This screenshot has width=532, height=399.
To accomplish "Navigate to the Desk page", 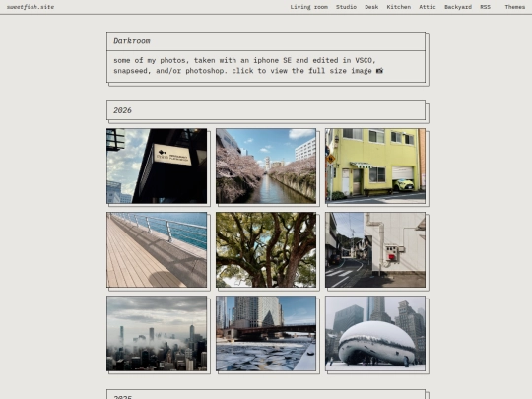I will tap(371, 7).
